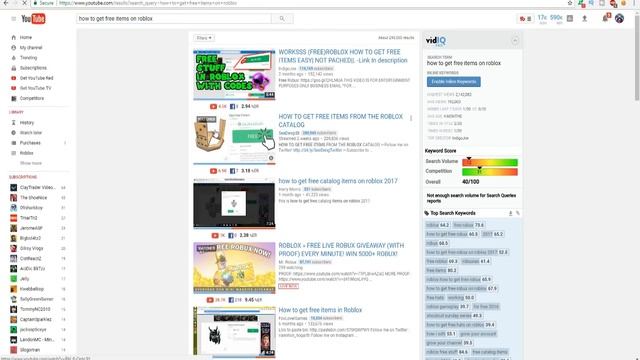The height and width of the screenshot is (360, 640).
Task: Open how to get free catalog items on roblox 2017
Action: pos(338,181)
